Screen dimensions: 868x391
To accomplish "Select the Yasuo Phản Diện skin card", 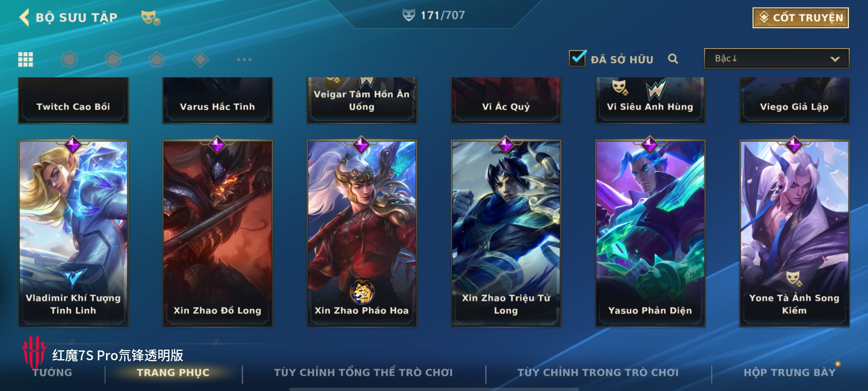I will point(650,234).
